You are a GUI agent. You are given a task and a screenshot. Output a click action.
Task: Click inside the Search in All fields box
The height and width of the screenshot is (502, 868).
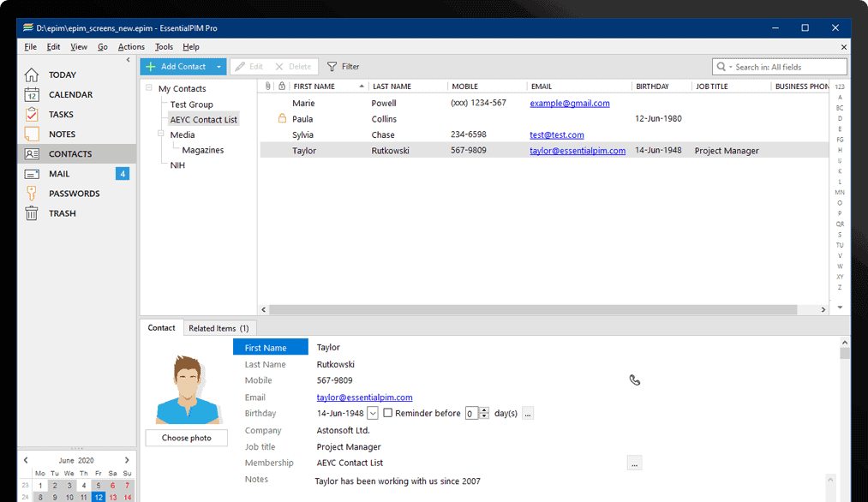click(x=780, y=66)
